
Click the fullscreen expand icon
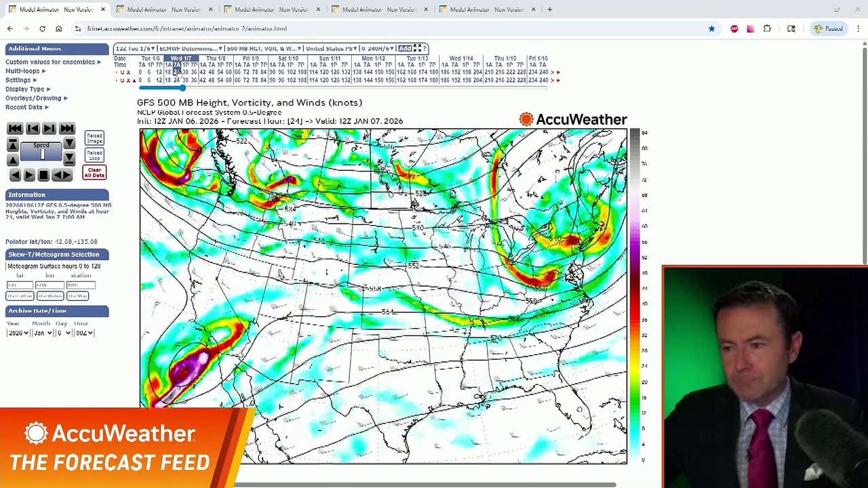click(x=417, y=49)
